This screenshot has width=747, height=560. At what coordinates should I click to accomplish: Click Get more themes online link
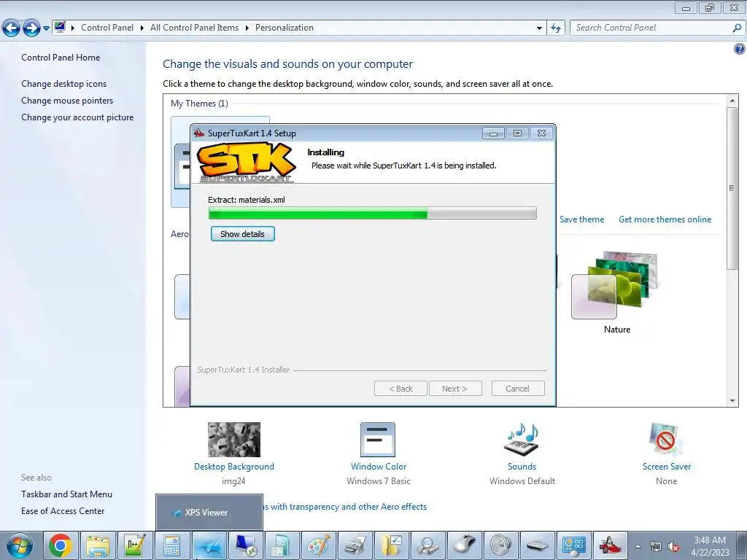pyautogui.click(x=665, y=219)
